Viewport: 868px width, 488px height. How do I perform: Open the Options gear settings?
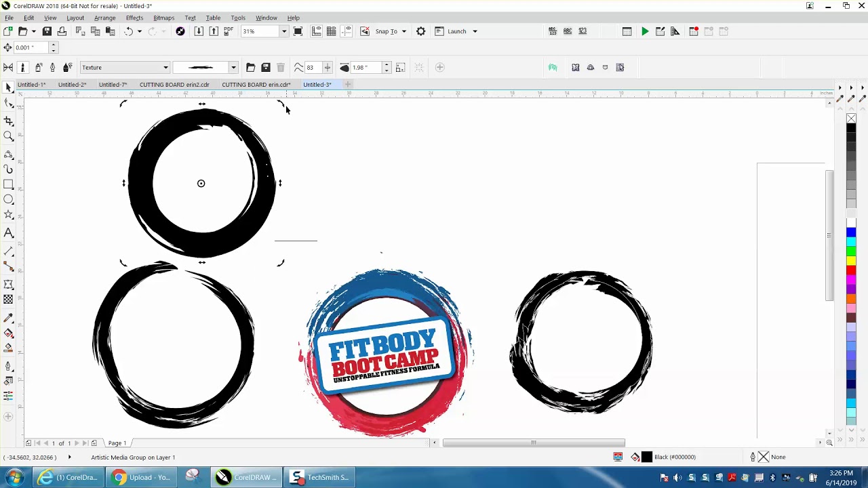click(420, 31)
